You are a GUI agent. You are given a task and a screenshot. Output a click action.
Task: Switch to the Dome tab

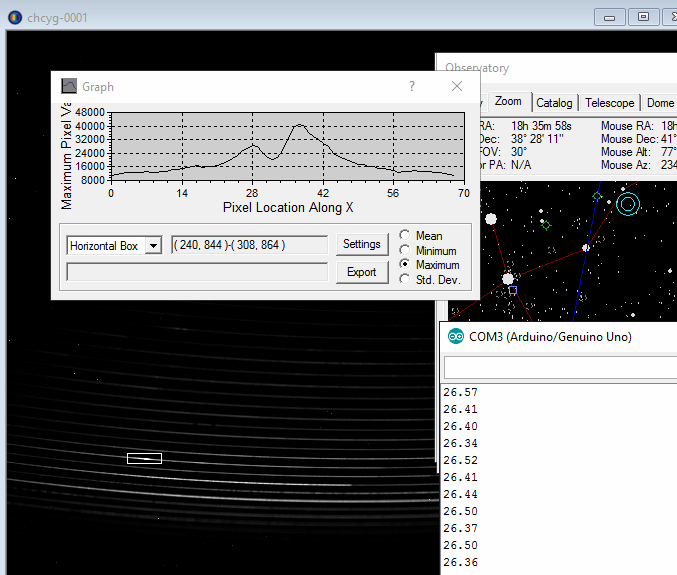(659, 102)
